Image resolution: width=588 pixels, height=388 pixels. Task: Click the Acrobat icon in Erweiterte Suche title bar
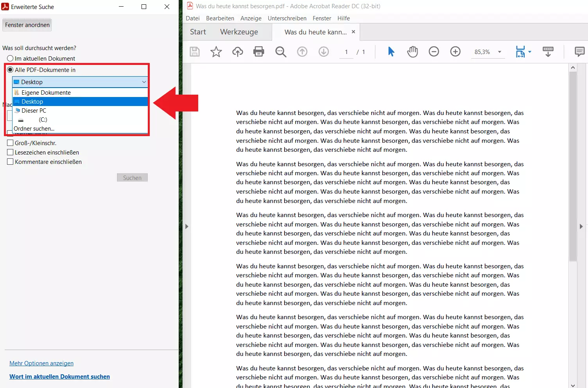coord(5,7)
